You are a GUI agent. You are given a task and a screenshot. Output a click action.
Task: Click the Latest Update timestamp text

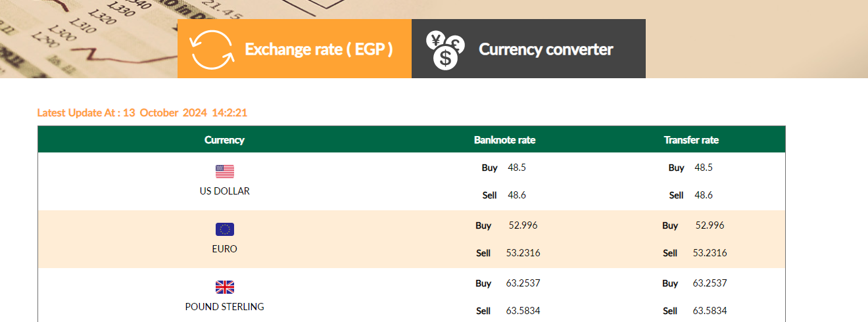[142, 113]
